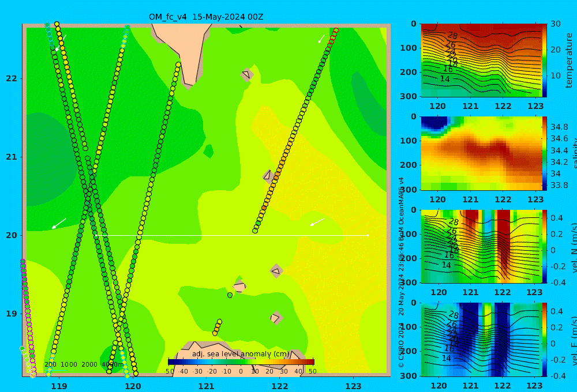Click latitude label 19 on main map
This screenshot has height=392, width=577.
tap(12, 314)
